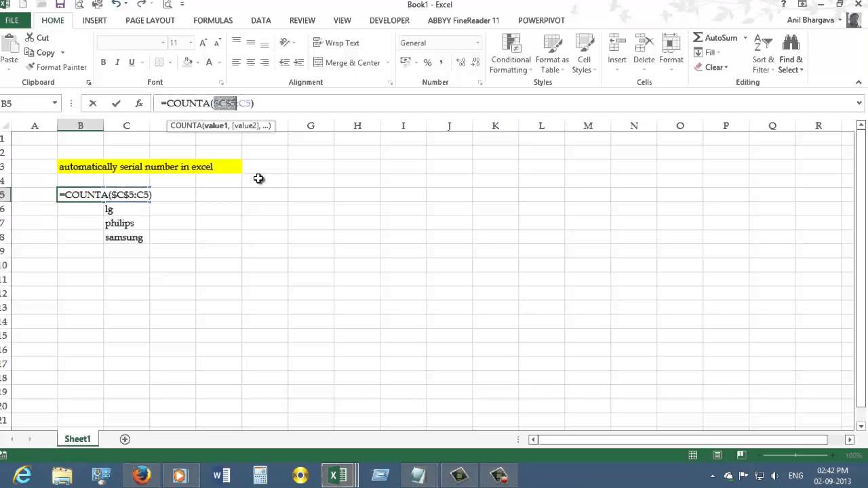The image size is (868, 488).
Task: Open Fill dropdown
Action: pyautogui.click(x=707, y=52)
